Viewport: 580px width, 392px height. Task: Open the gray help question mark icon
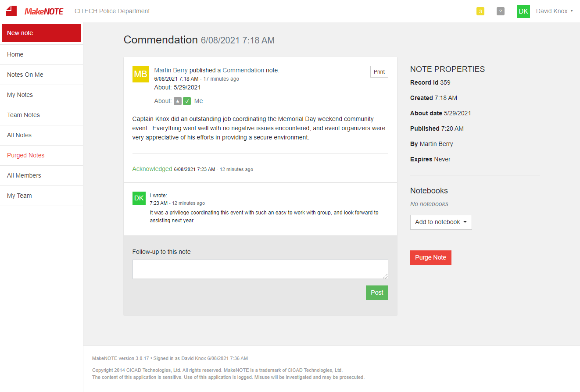pos(501,11)
